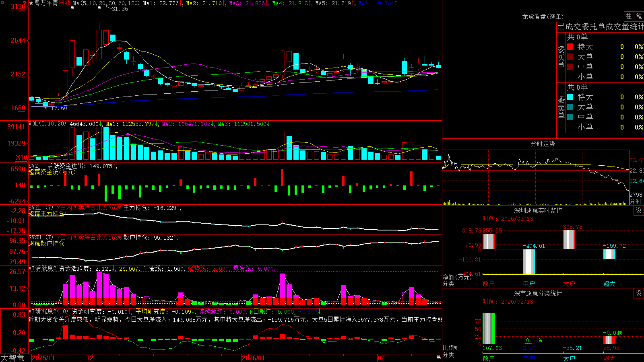Click the star icon before 粤万年青
644x362 pixels.
(31, 3)
